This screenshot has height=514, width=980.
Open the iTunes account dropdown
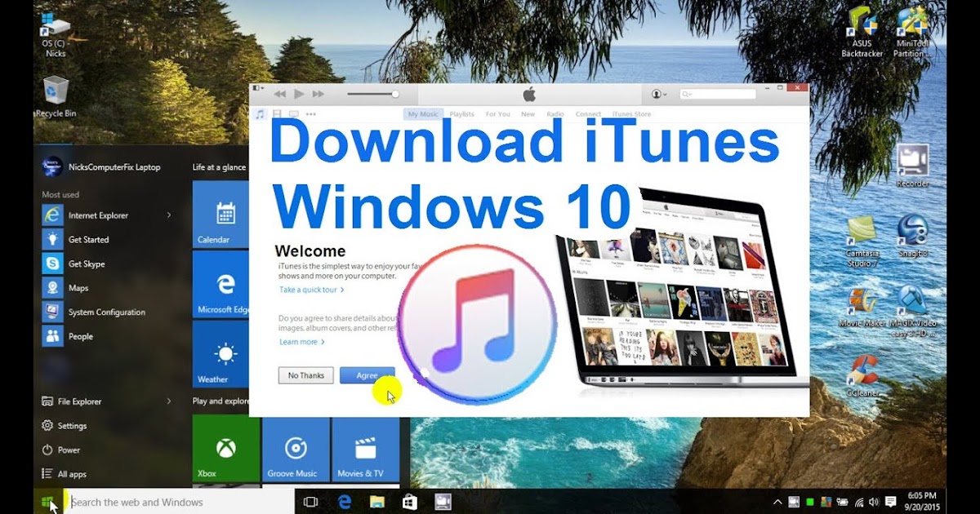658,95
